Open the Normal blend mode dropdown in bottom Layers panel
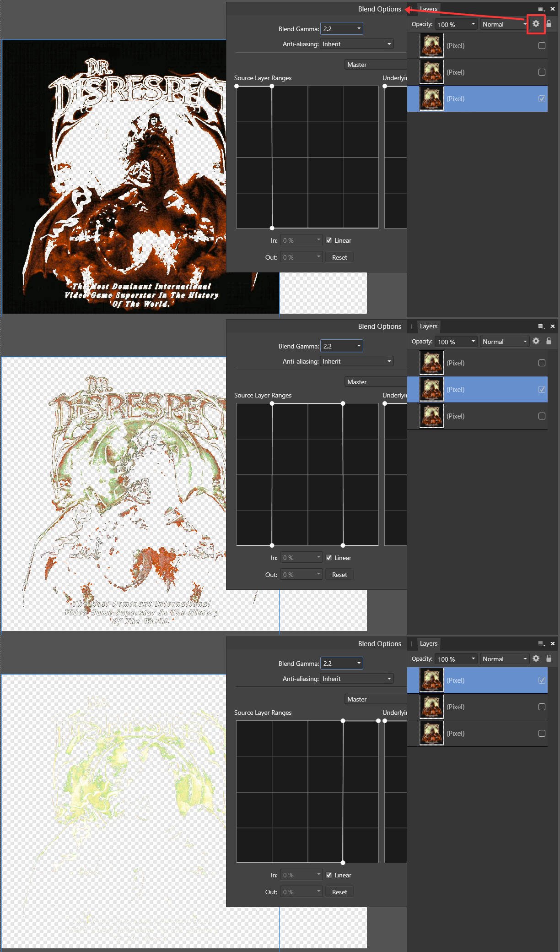This screenshot has width=560, height=952. pos(504,659)
